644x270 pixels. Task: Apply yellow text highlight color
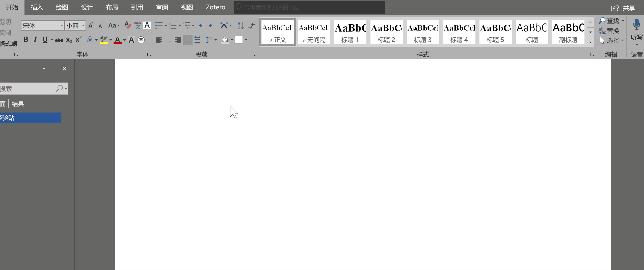104,40
